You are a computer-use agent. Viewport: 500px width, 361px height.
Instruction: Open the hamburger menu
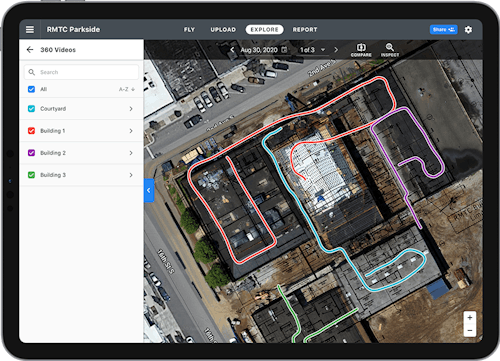click(30, 30)
